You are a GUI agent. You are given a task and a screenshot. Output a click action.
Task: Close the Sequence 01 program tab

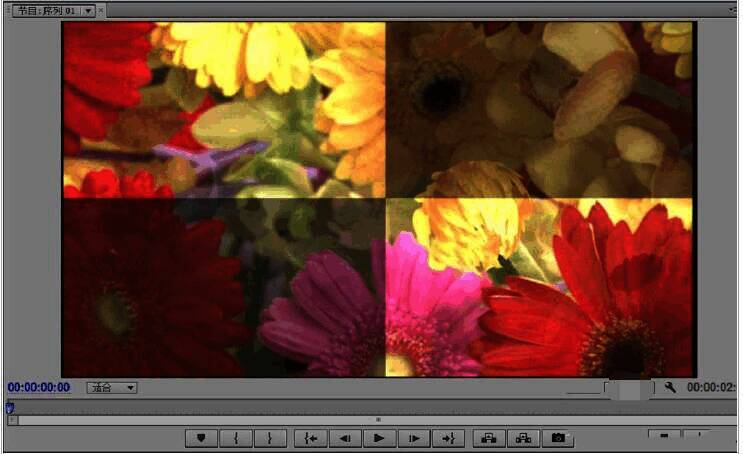102,10
